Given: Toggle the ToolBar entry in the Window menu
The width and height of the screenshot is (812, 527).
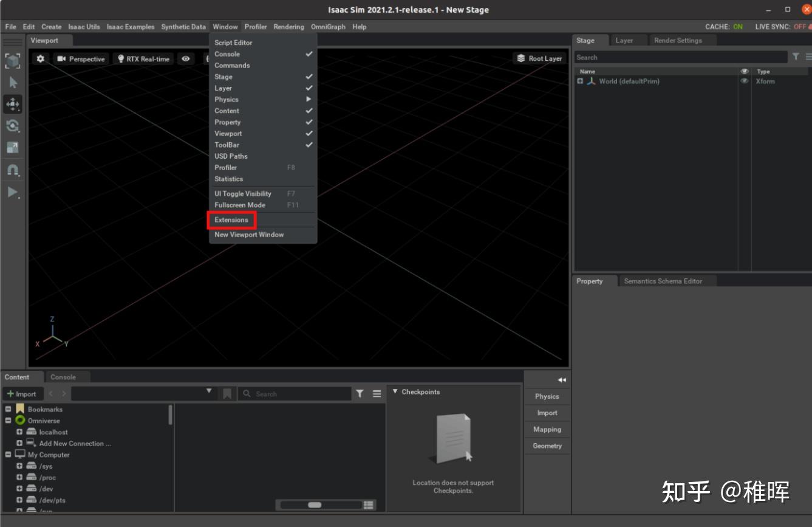Looking at the screenshot, I should pos(309,145).
